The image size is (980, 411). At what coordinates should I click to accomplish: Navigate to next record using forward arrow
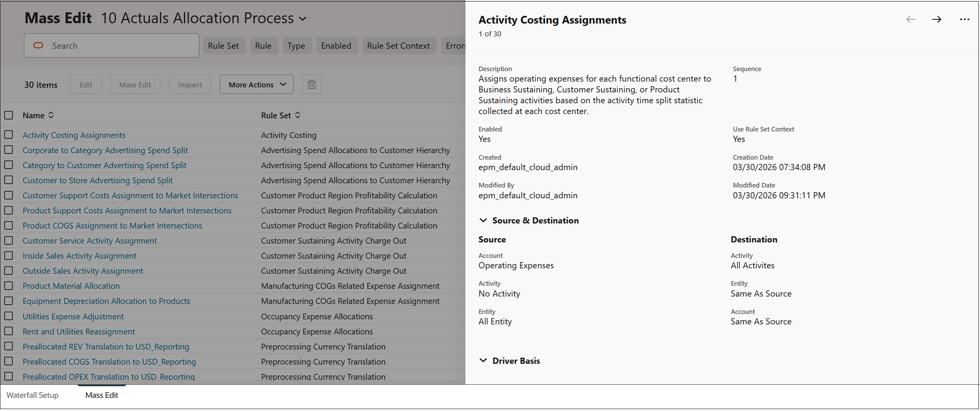(936, 19)
